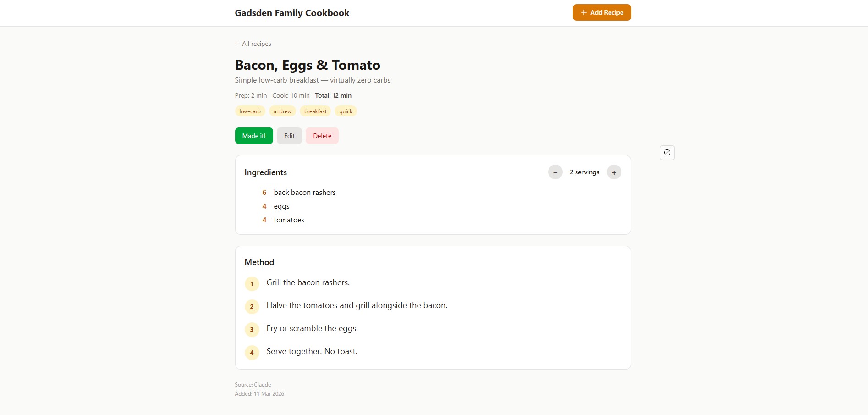Image resolution: width=868 pixels, height=415 pixels.
Task: Click the minus icon to decrease servings
Action: tap(555, 172)
